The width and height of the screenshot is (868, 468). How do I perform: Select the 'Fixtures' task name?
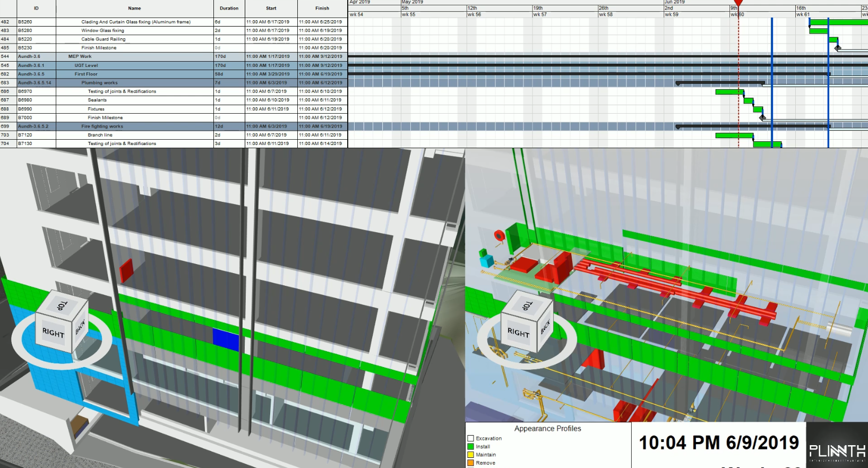click(x=96, y=109)
